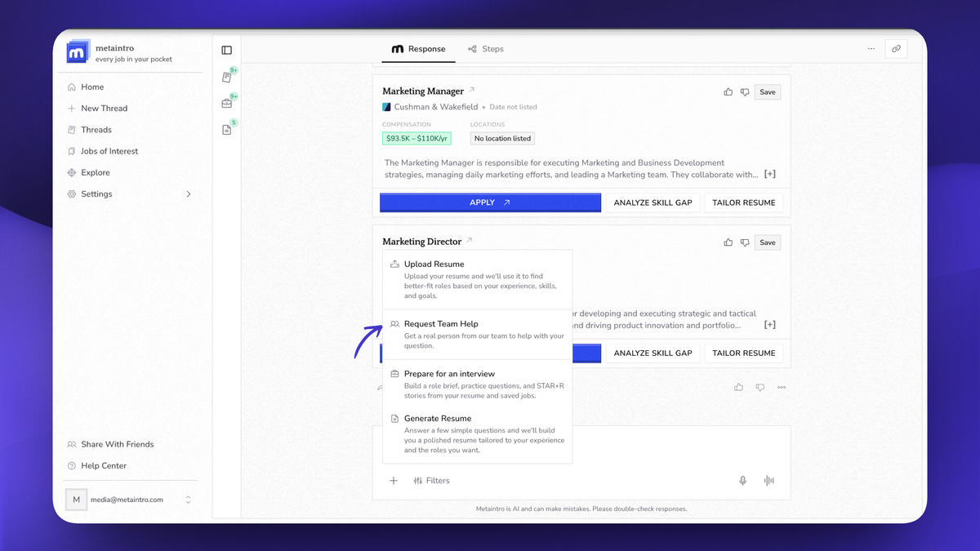Open the document icon with badge 5

[x=227, y=130]
